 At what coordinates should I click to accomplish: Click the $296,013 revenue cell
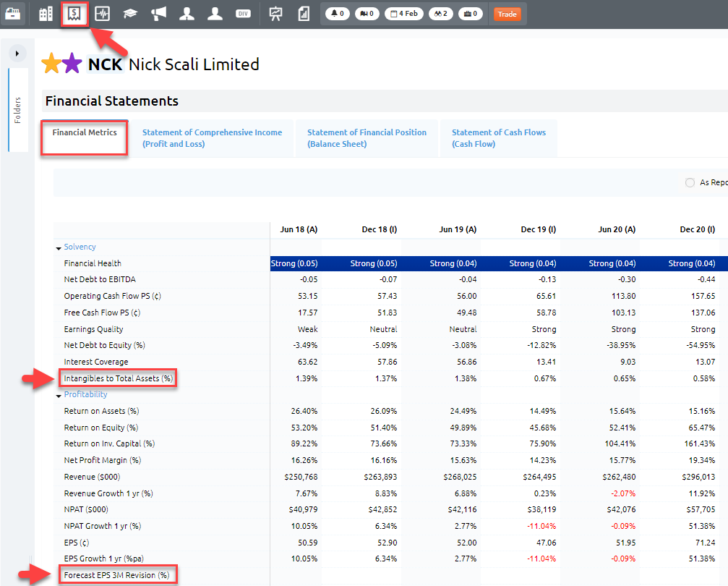pos(698,477)
